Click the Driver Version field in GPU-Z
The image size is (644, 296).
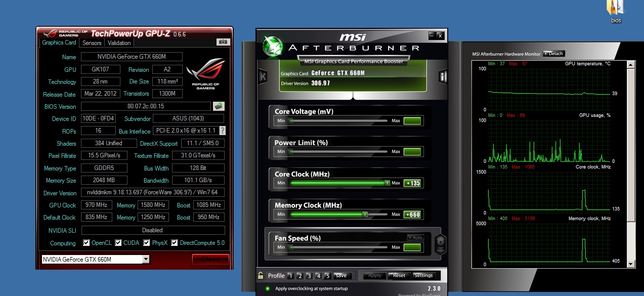click(153, 193)
